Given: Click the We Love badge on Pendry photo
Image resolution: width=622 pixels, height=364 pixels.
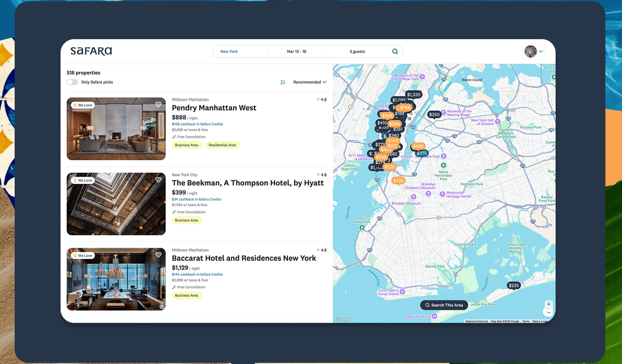Looking at the screenshot, I should pos(83,105).
